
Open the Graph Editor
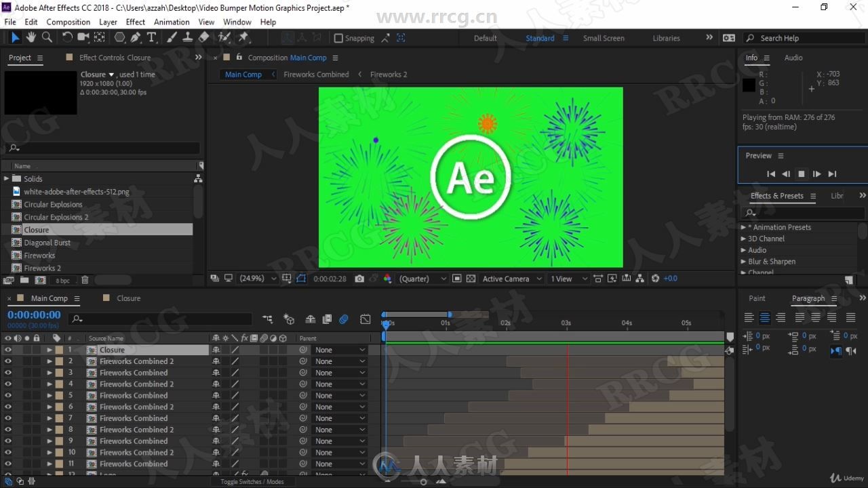(366, 319)
